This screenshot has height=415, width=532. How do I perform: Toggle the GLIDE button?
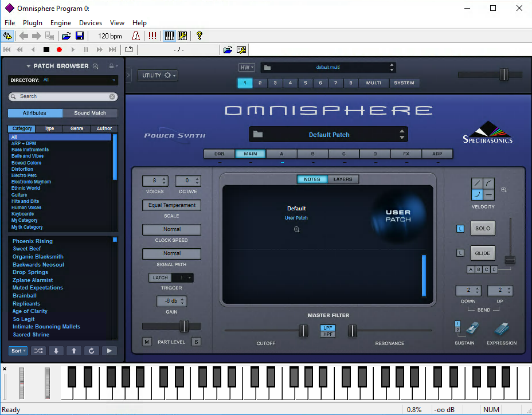[x=483, y=253]
